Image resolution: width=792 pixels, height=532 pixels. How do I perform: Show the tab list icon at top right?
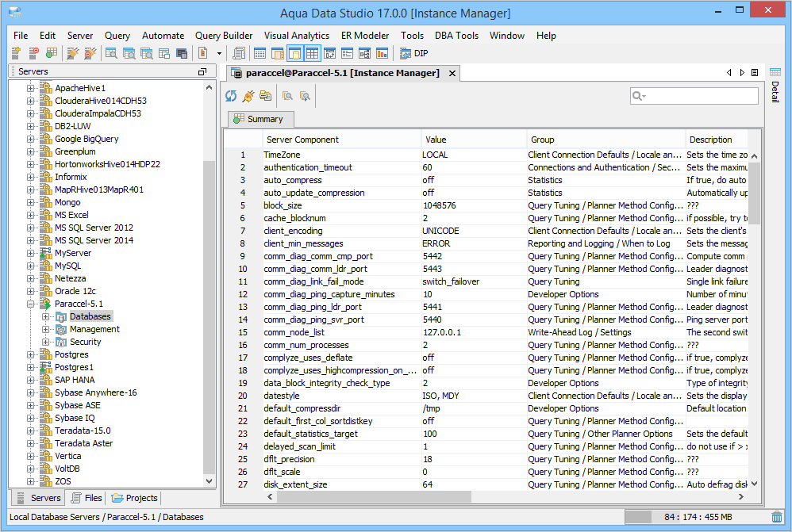[x=755, y=73]
